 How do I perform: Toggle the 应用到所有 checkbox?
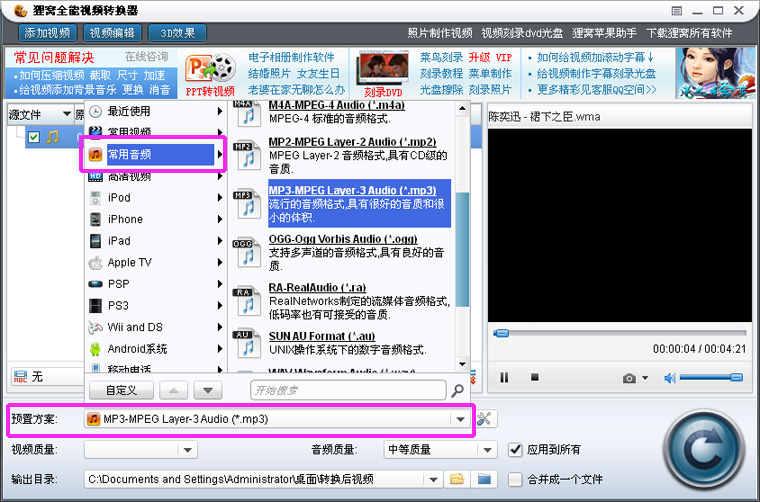[x=515, y=450]
